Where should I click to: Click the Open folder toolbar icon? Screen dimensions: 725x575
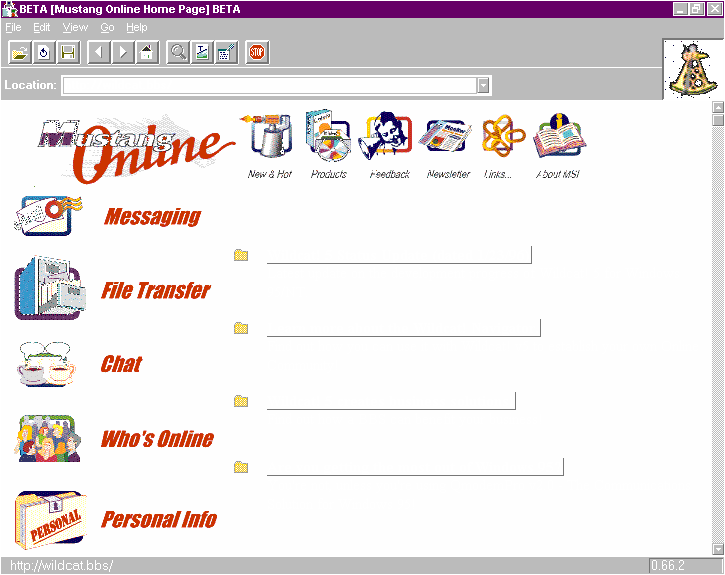point(19,52)
